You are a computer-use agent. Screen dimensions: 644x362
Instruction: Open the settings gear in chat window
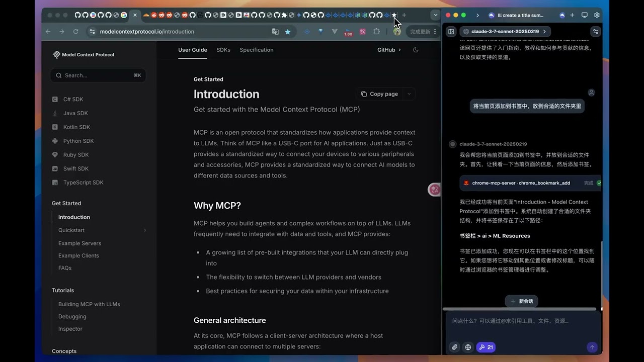pos(597,15)
